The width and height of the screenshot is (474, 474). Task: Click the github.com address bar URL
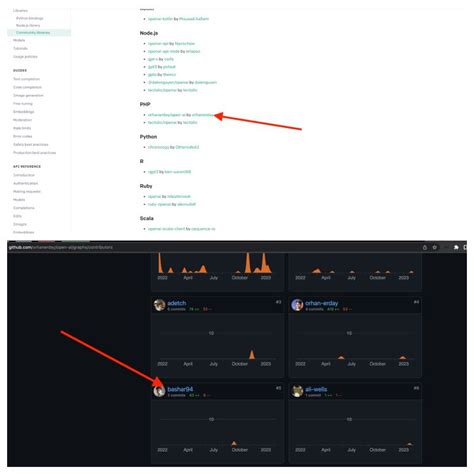[x=61, y=247]
